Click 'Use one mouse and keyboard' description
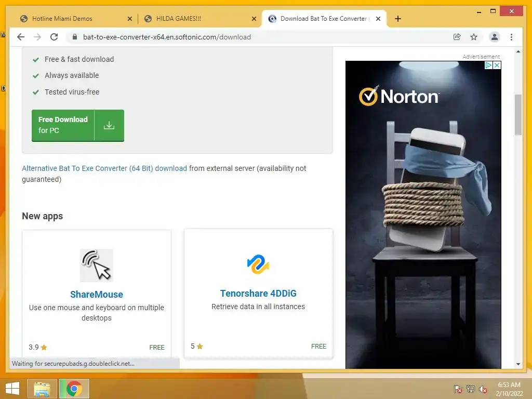 coord(96,312)
